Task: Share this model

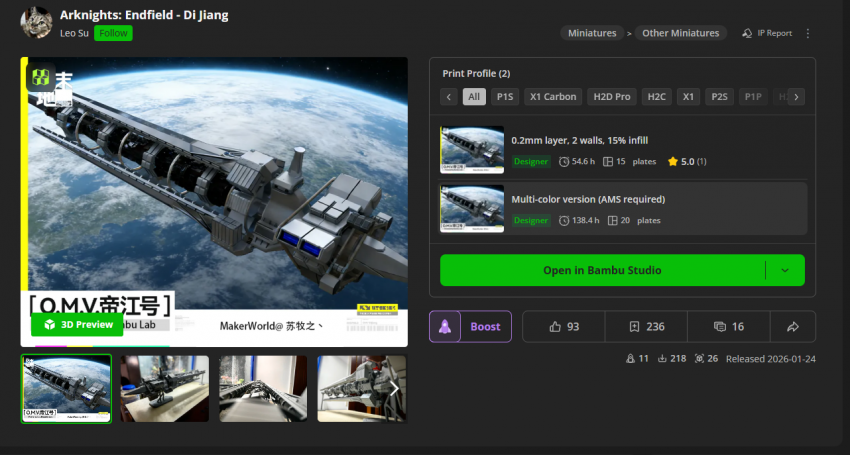Action: [x=793, y=326]
